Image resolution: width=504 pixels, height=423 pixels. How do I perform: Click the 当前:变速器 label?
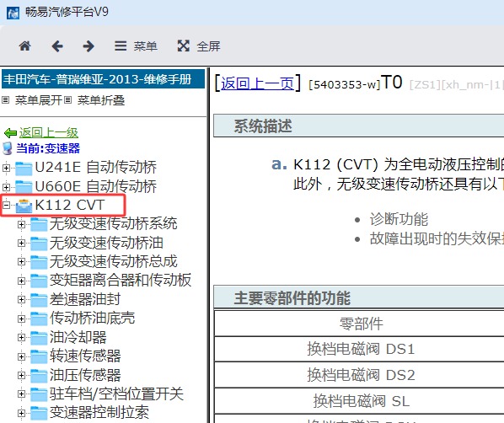[48, 148]
